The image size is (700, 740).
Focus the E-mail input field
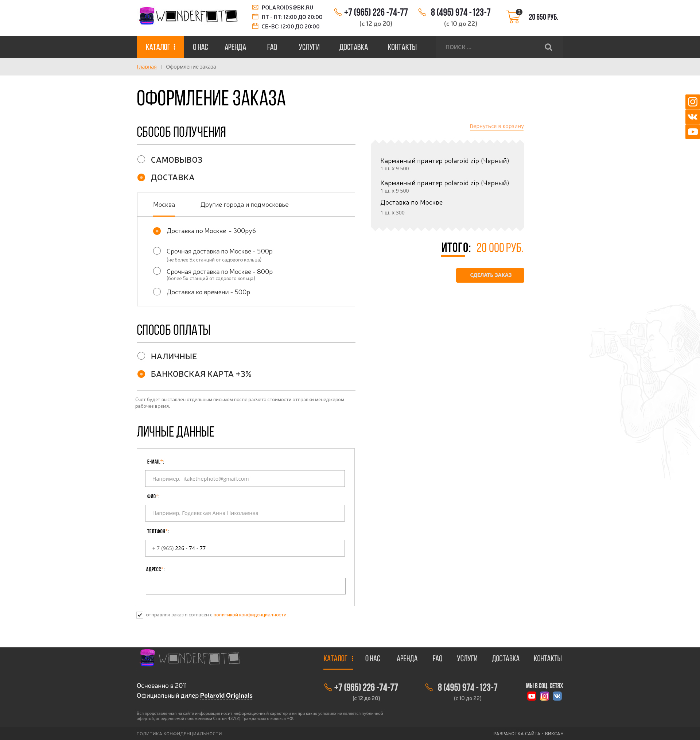[x=245, y=479]
